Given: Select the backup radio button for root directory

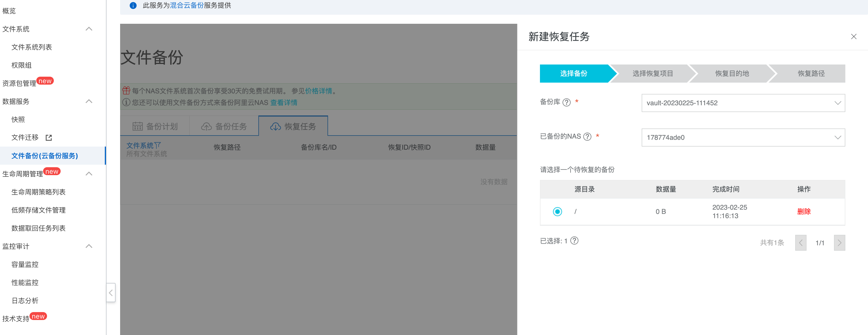Looking at the screenshot, I should point(557,212).
